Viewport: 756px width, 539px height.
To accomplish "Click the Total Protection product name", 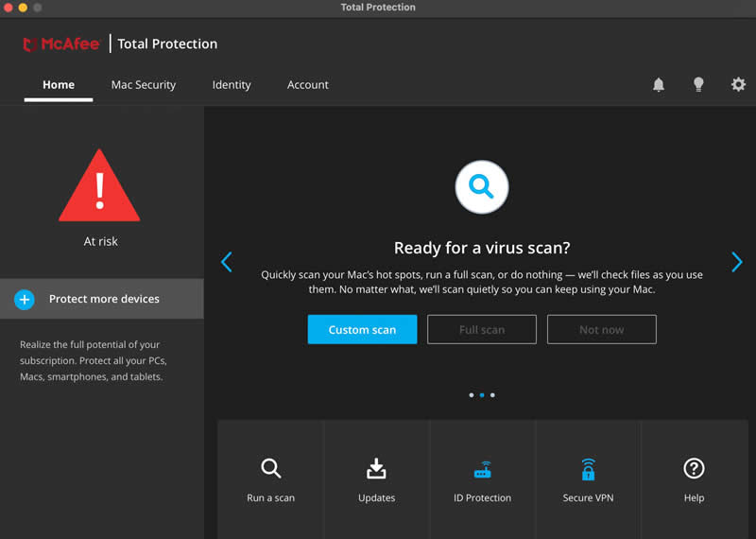I will (167, 43).
